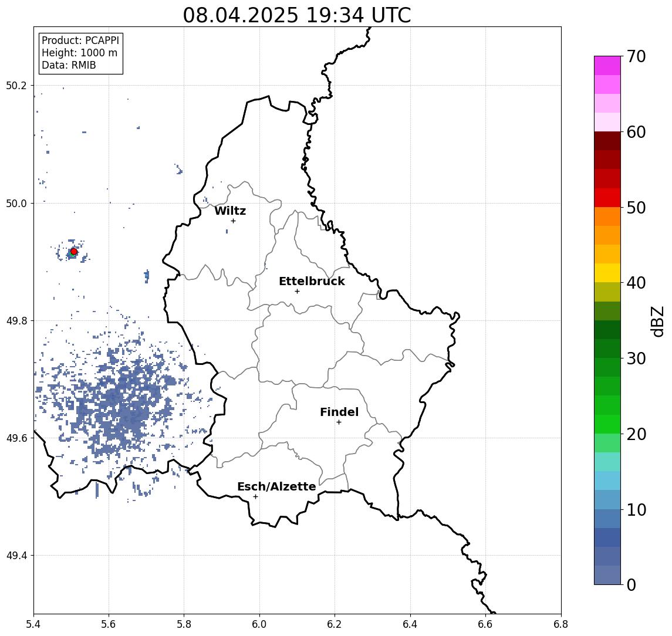Click the red radar location dot

coord(74,252)
